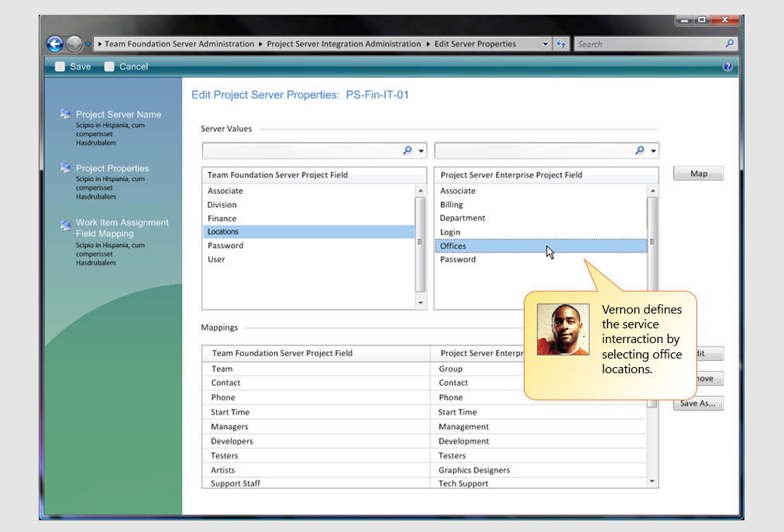Toggle the Cancel checkbox in toolbar

(109, 67)
